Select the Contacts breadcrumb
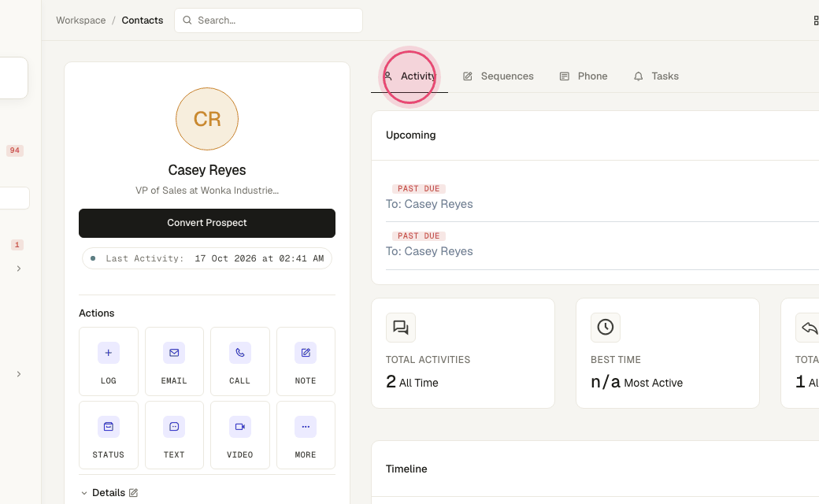The width and height of the screenshot is (819, 504). pyautogui.click(x=142, y=20)
